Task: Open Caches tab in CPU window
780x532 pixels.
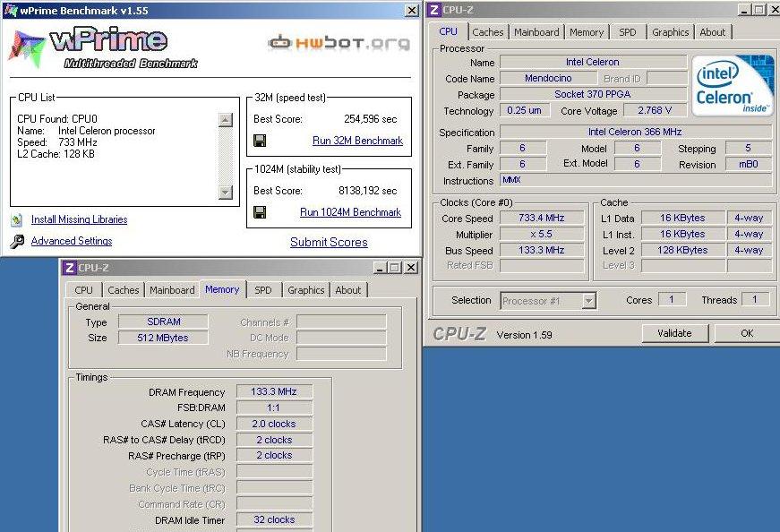Action: pyautogui.click(x=488, y=32)
